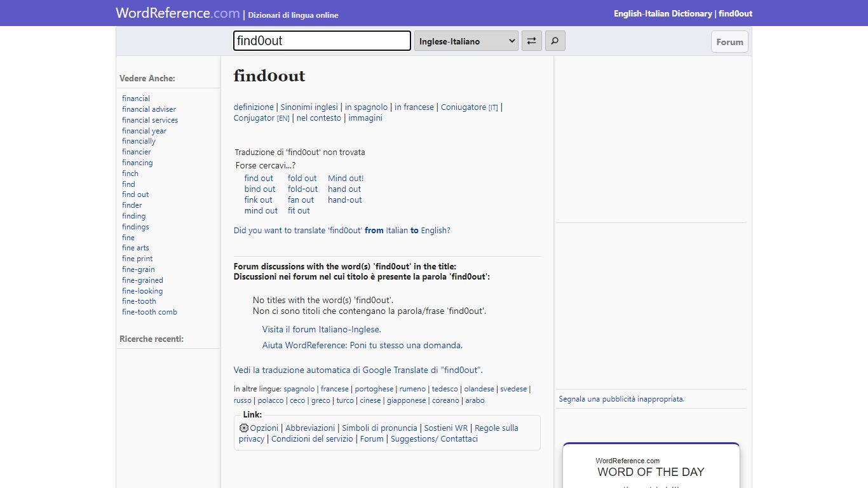Open 'fine print' sidebar entry
The image size is (868, 488).
[x=137, y=259]
